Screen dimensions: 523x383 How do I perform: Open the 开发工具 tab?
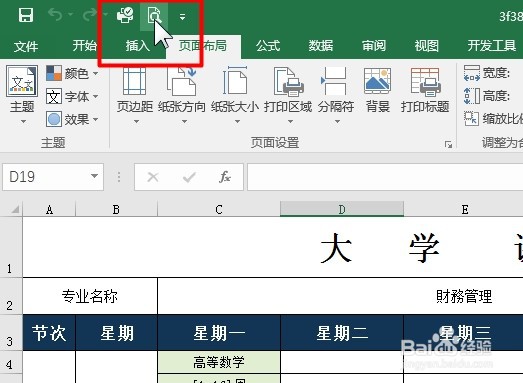point(492,45)
